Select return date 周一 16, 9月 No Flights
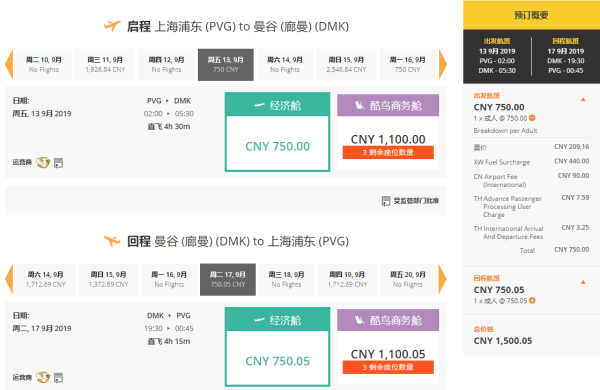The image size is (600, 390). coord(169,279)
